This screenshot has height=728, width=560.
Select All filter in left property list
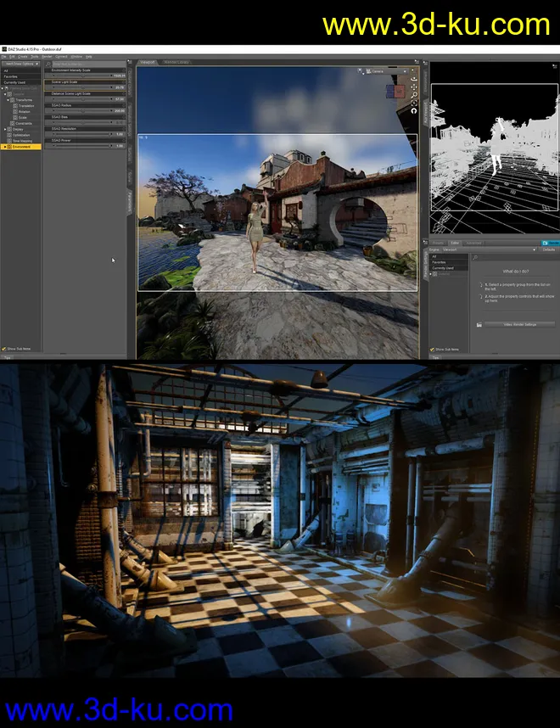[21, 70]
